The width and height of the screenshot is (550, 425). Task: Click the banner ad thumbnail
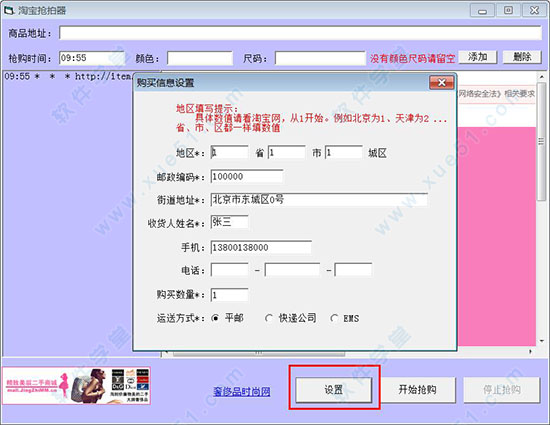point(77,386)
